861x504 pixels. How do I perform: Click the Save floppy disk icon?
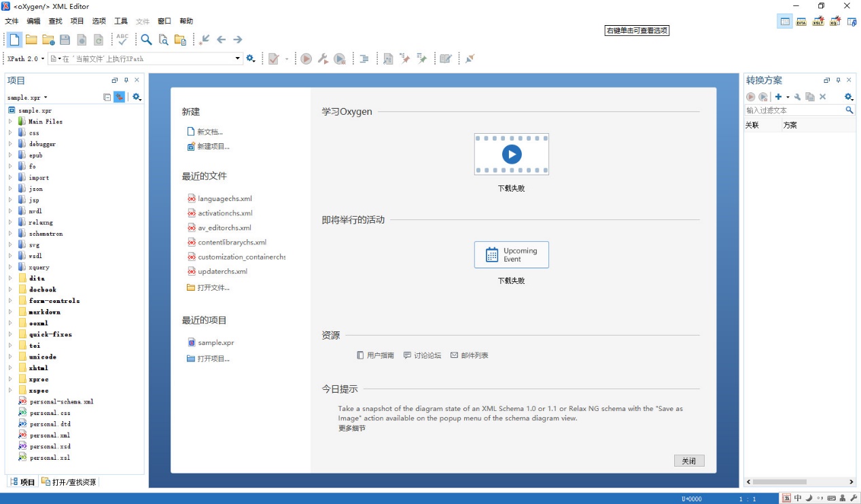(65, 39)
